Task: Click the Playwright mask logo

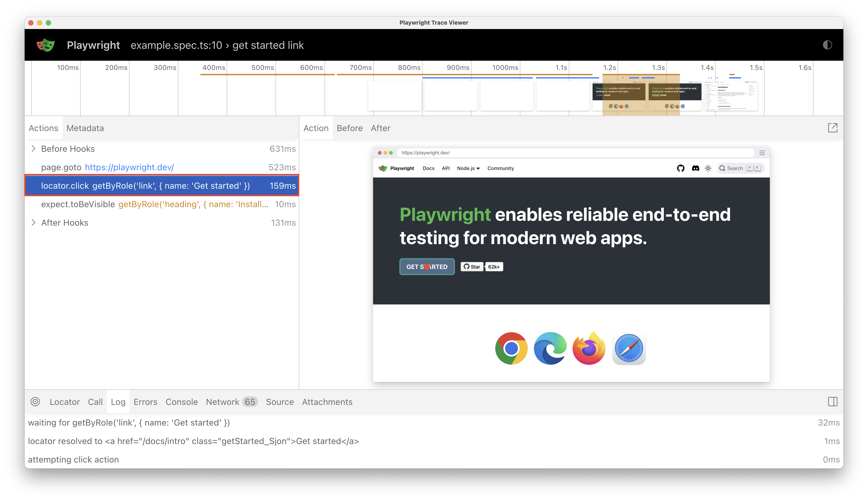Action: click(46, 45)
